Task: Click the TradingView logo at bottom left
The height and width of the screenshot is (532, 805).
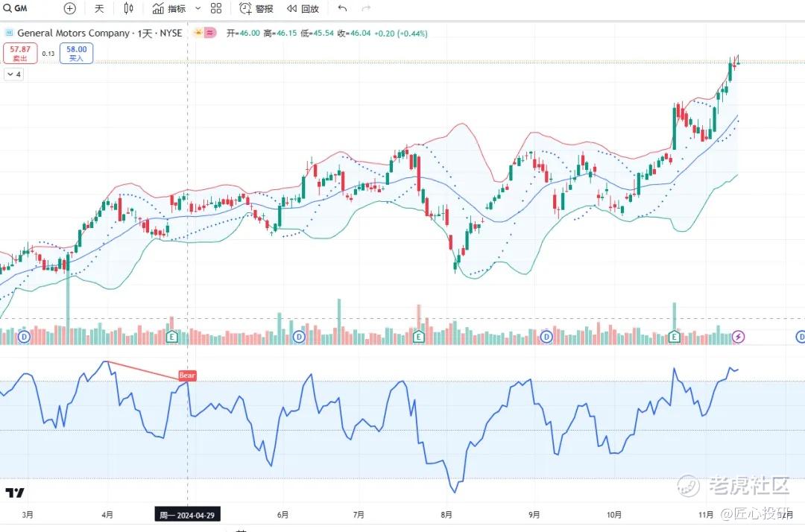Action: point(14,493)
